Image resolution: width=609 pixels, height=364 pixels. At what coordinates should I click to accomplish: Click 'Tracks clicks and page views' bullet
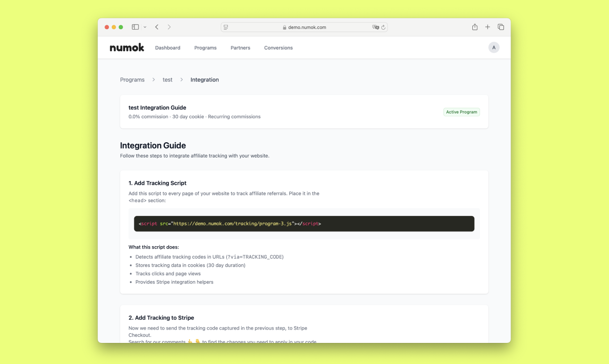tap(168, 273)
